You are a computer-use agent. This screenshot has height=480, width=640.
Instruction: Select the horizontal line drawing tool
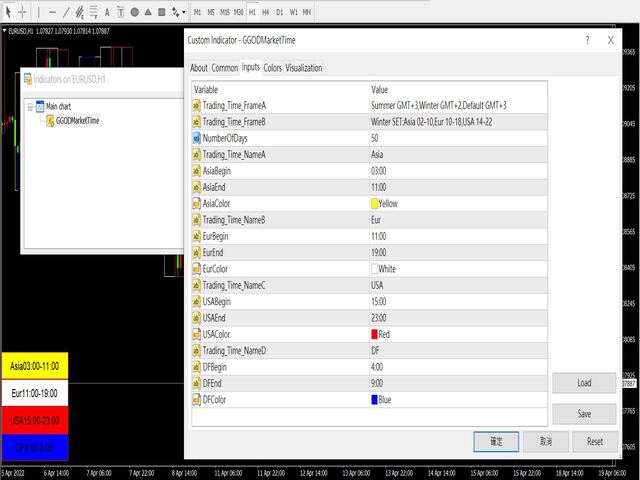52,12
